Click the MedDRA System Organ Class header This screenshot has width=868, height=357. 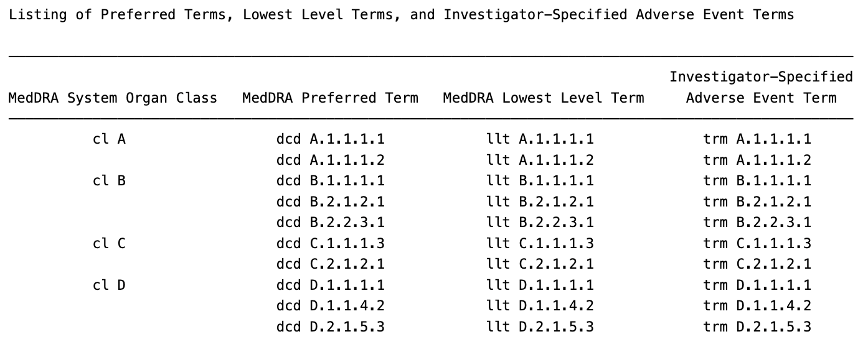tap(113, 98)
